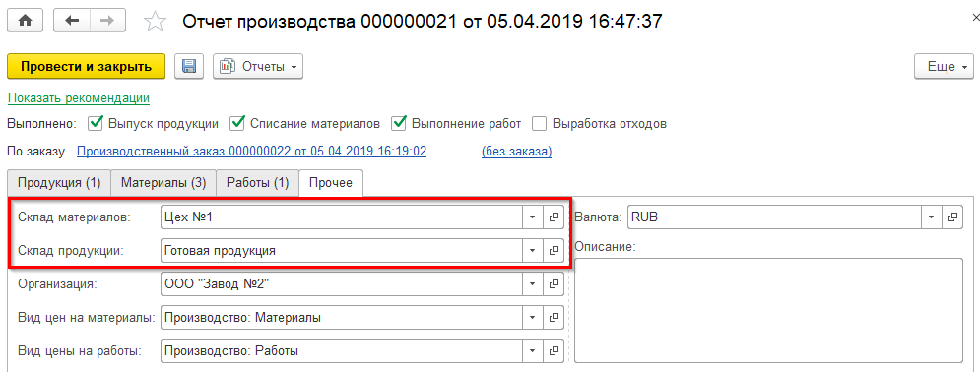Click the Склад материалов field with Цех №1

pyautogui.click(x=341, y=217)
